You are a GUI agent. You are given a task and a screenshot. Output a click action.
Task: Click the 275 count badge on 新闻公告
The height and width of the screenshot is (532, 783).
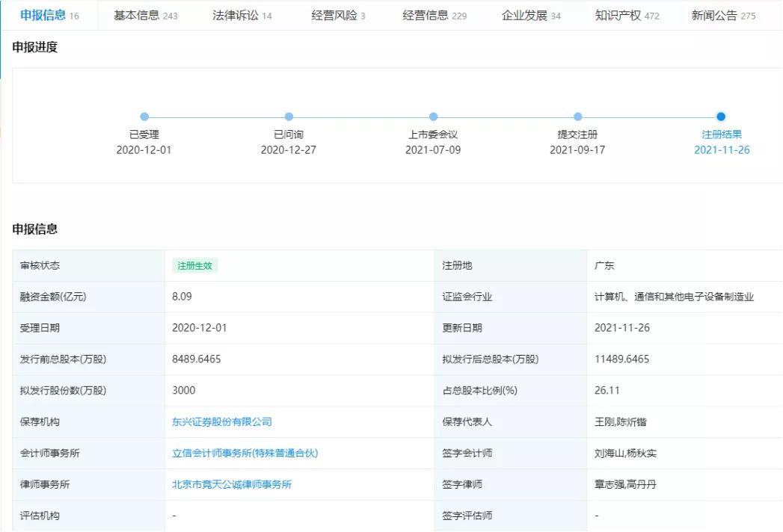coord(748,14)
